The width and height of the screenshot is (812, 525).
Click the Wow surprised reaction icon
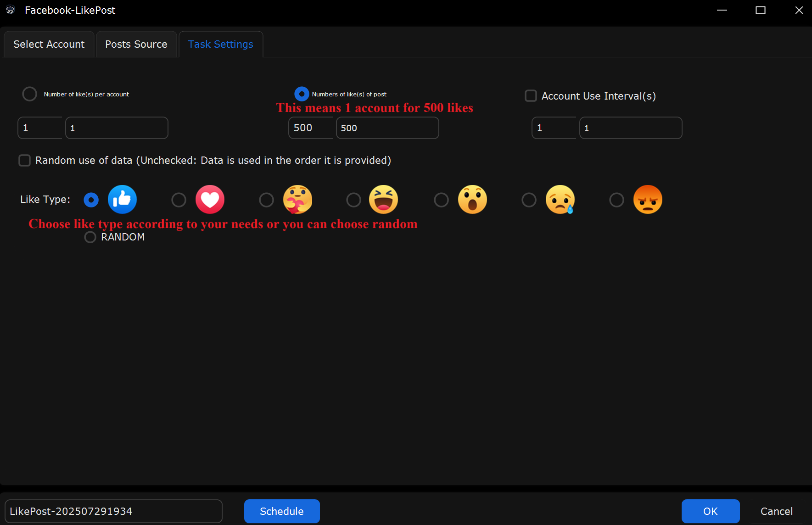(472, 200)
